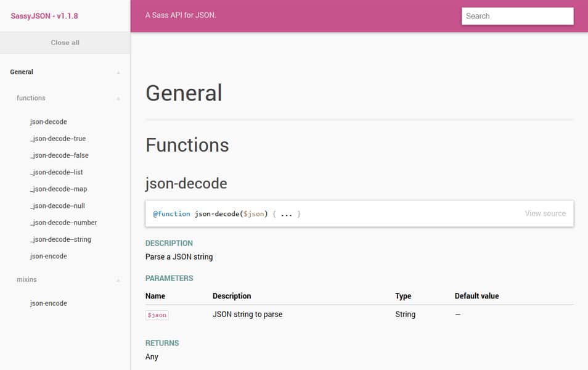Open json-encode under mixins
Screen dimensions: 588x370
click(x=48, y=303)
